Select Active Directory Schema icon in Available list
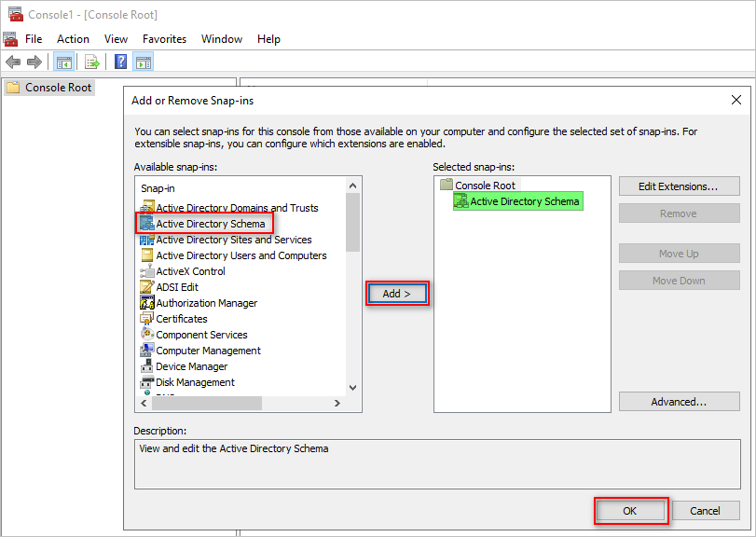The height and width of the screenshot is (537, 756). 147,224
